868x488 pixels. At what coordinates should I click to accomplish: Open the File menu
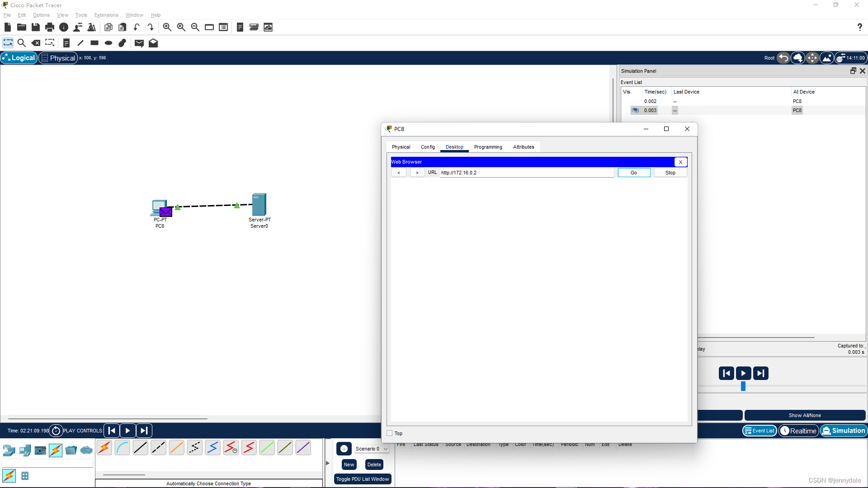coord(7,15)
